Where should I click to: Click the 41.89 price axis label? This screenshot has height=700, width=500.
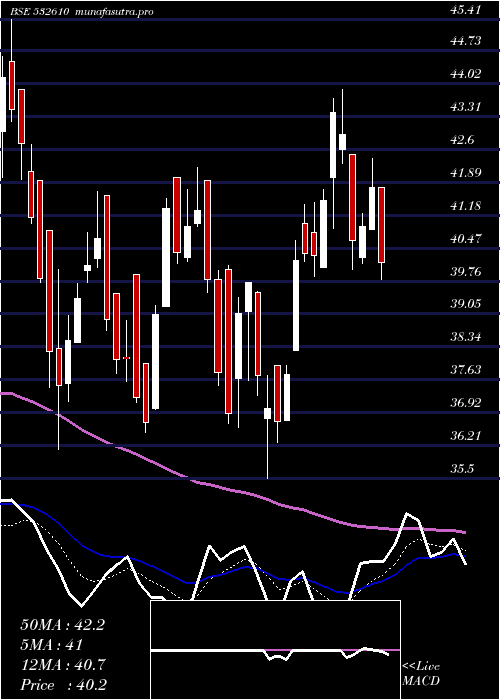pos(466,173)
